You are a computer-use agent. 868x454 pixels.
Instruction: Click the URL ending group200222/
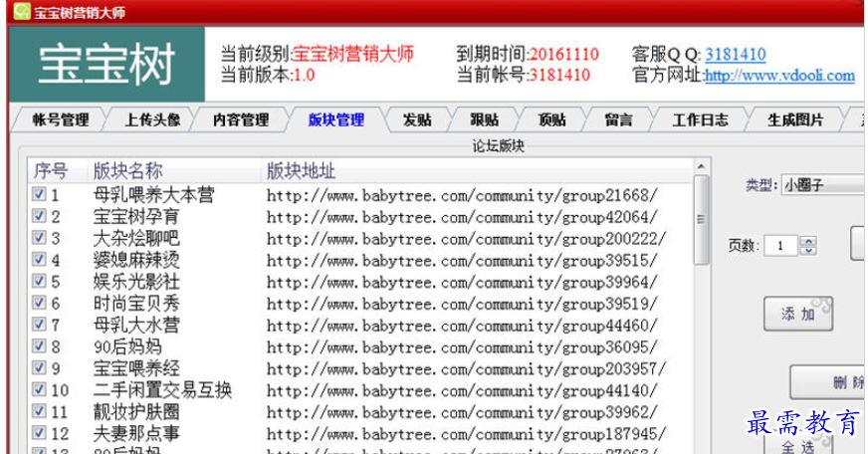[x=466, y=239]
